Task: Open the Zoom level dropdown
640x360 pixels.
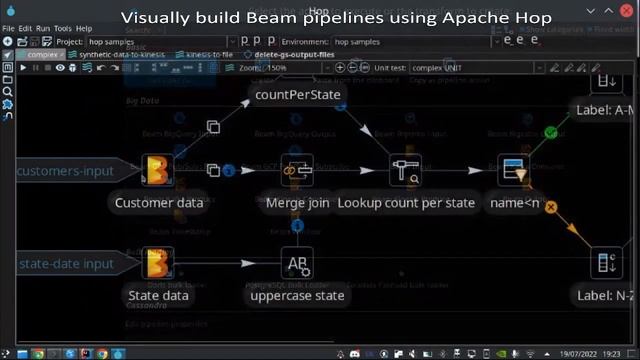Action: point(327,68)
